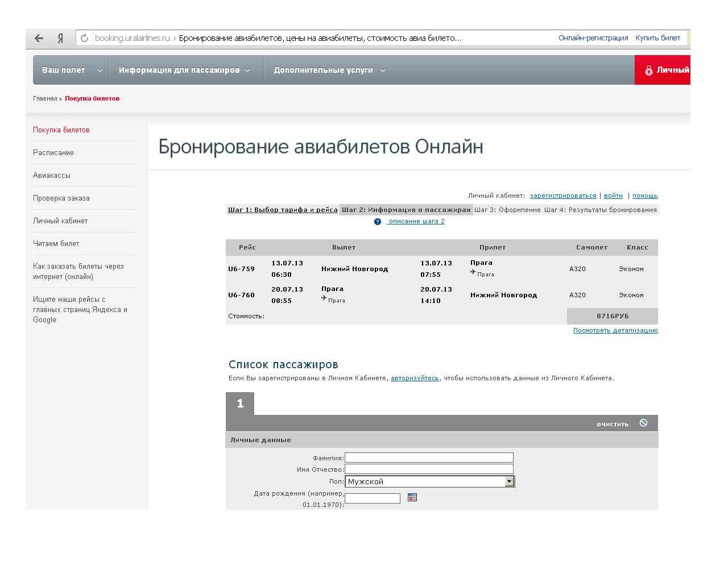This screenshot has width=728, height=582.
Task: Click flight number U6-760
Action: [242, 295]
